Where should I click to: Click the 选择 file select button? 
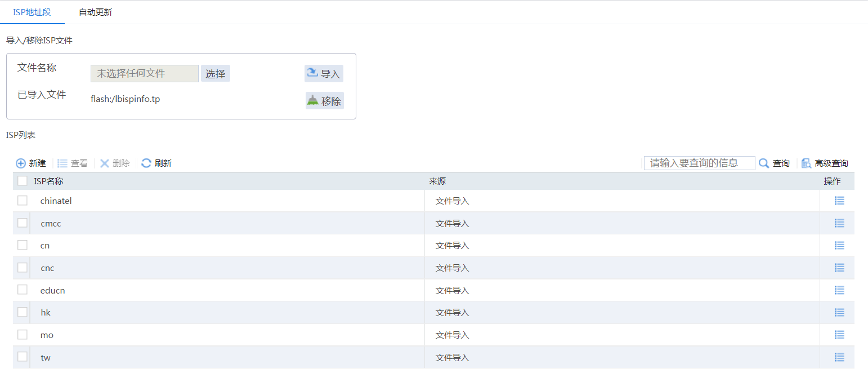(216, 74)
